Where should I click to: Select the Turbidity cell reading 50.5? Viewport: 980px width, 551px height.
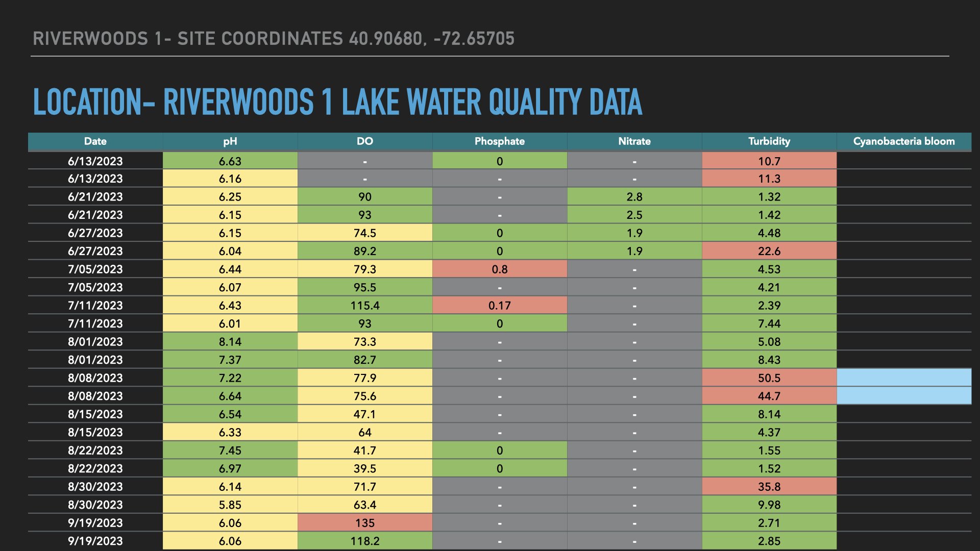(x=769, y=378)
